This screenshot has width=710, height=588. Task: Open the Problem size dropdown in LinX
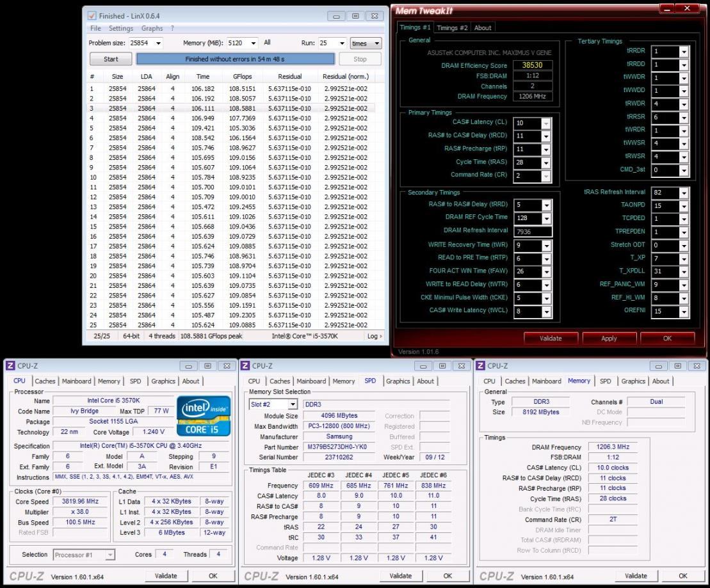(159, 44)
